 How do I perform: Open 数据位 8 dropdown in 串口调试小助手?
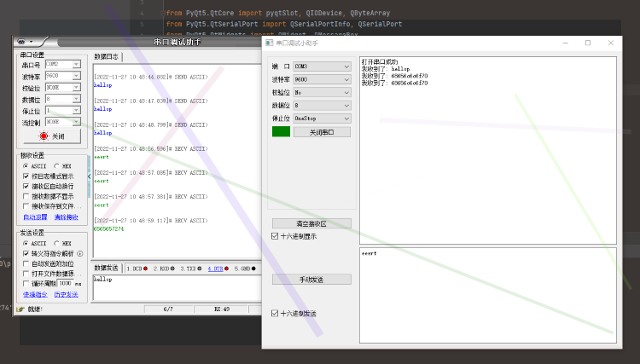coord(322,106)
